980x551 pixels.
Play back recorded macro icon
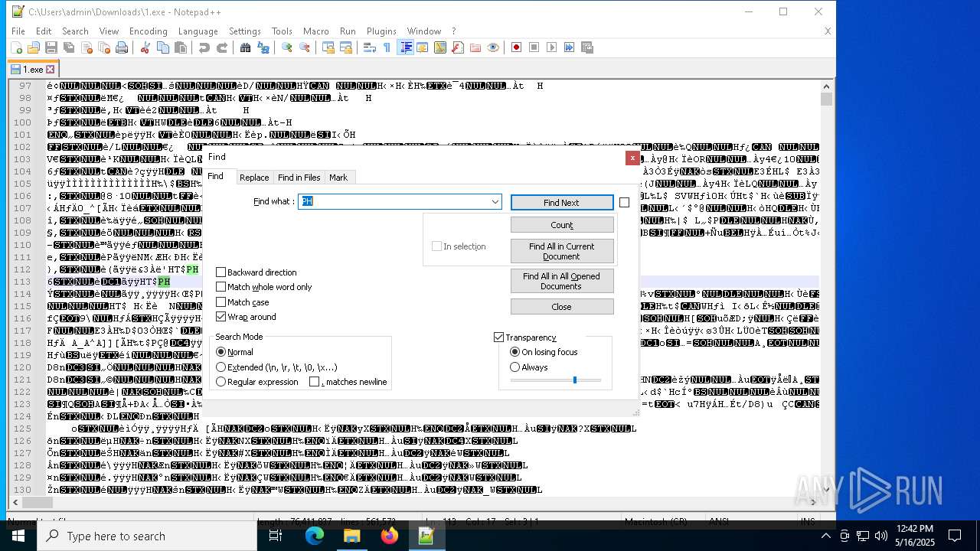pyautogui.click(x=552, y=47)
